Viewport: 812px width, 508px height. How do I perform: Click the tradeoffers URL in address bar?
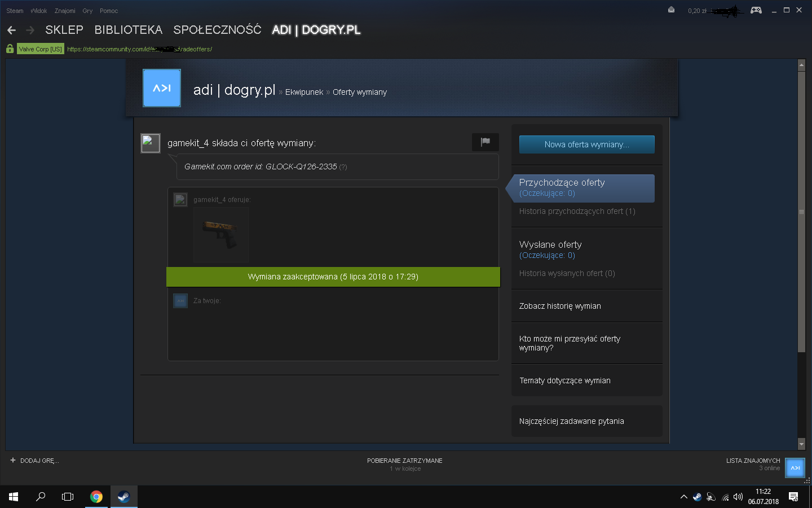(139, 49)
